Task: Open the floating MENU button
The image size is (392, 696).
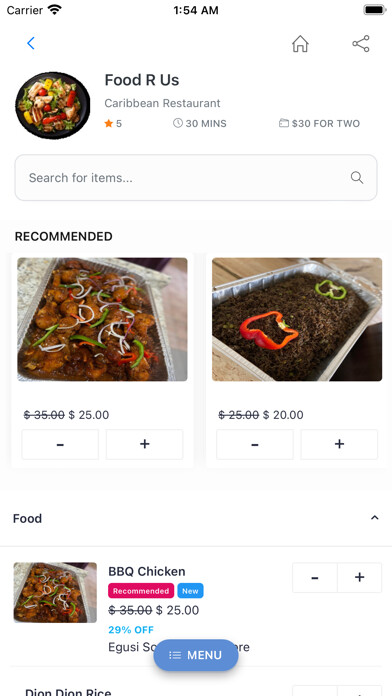Action: 196,655
